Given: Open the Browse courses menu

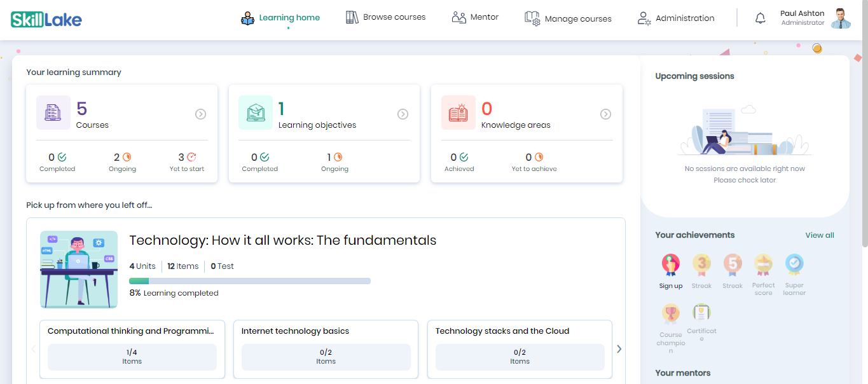Looking at the screenshot, I should (x=385, y=17).
